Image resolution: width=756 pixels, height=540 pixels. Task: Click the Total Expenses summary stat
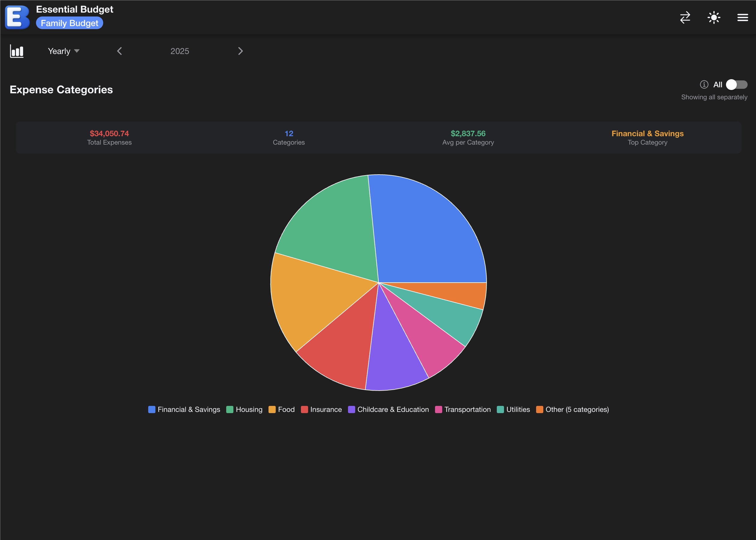point(109,137)
